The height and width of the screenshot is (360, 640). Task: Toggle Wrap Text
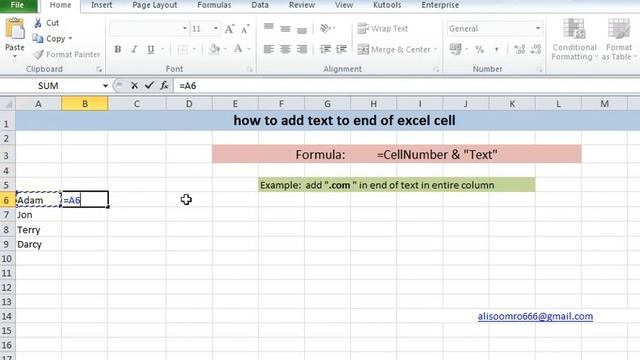pyautogui.click(x=382, y=29)
